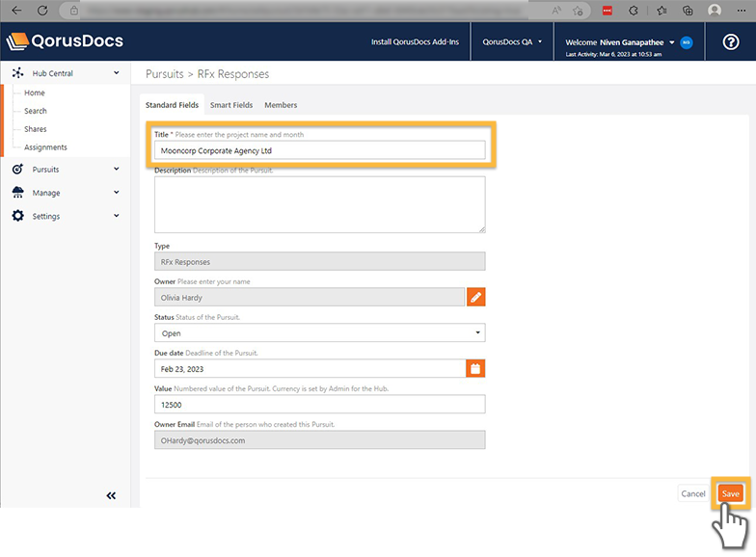Click the Description text area

click(x=320, y=204)
